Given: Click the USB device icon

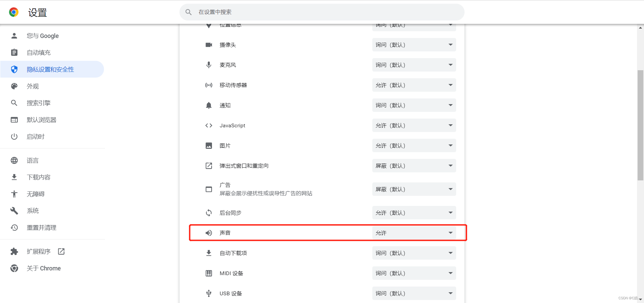Looking at the screenshot, I should tap(209, 293).
